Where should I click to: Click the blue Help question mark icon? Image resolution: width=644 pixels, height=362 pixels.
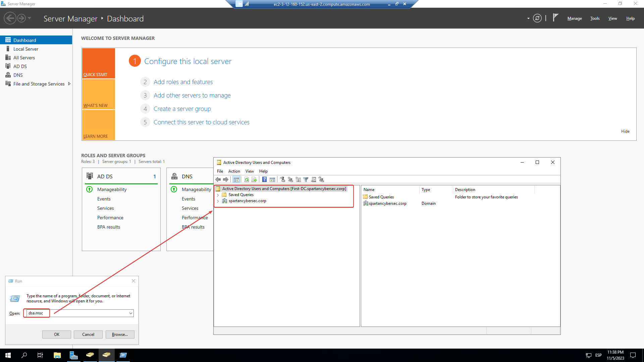point(264,180)
